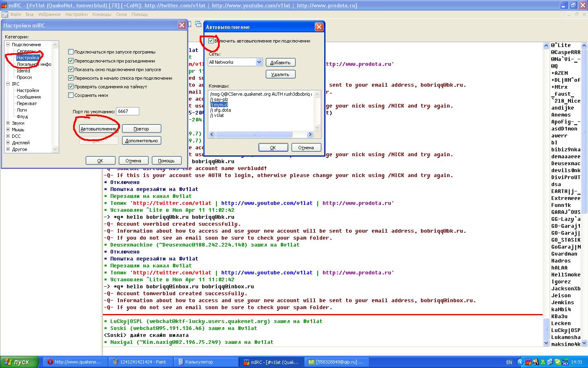Open the Избранное menu
Screen dimensions: 588x368
[49, 14]
